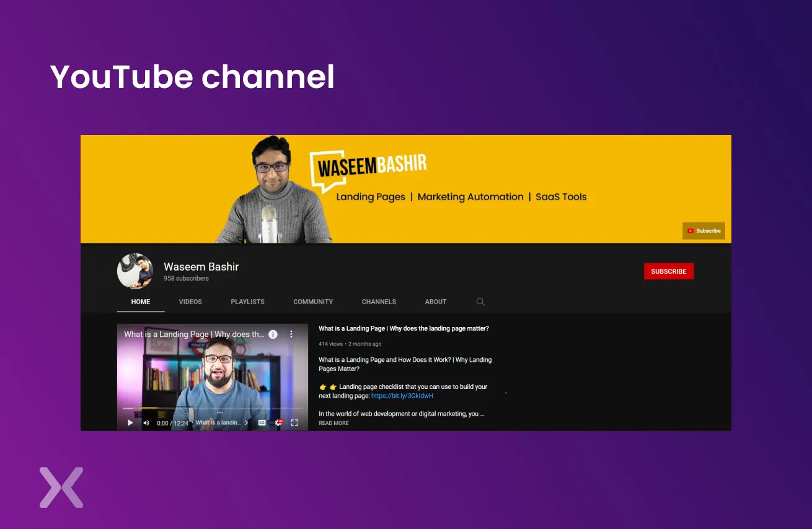Open the ABOUT tab
The image size is (812, 529).
(x=435, y=302)
